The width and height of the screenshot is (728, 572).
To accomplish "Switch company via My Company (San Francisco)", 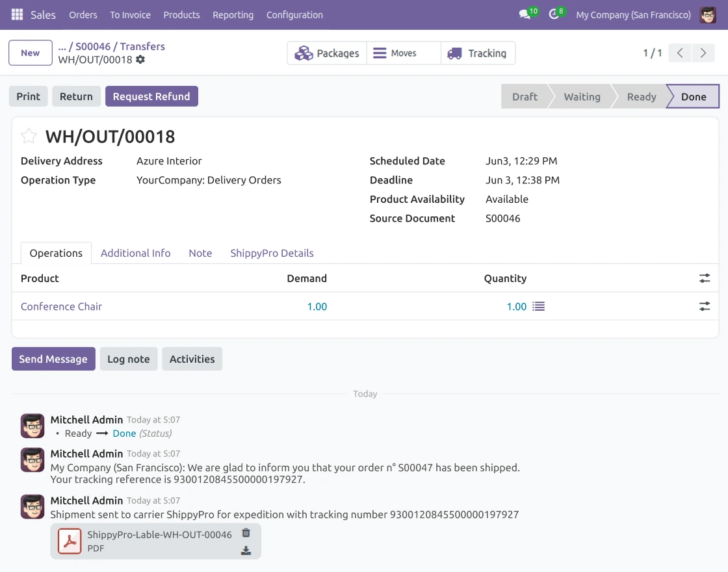I will (x=633, y=15).
